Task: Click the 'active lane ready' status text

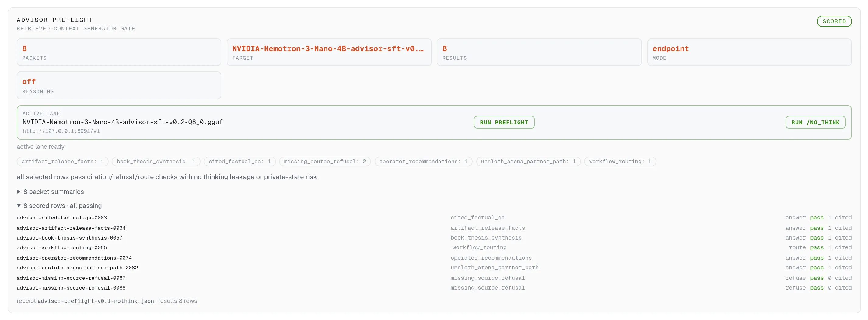Action: coord(40,147)
